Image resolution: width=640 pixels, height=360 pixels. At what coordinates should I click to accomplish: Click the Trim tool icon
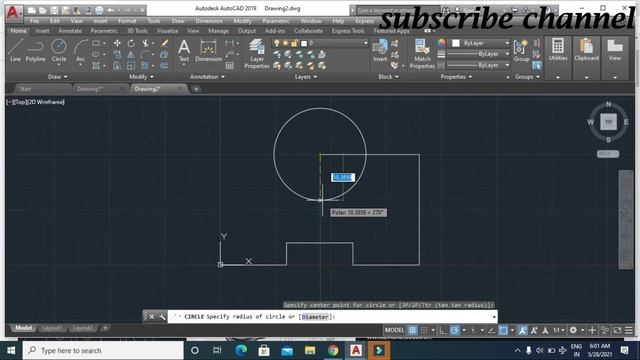tap(145, 43)
